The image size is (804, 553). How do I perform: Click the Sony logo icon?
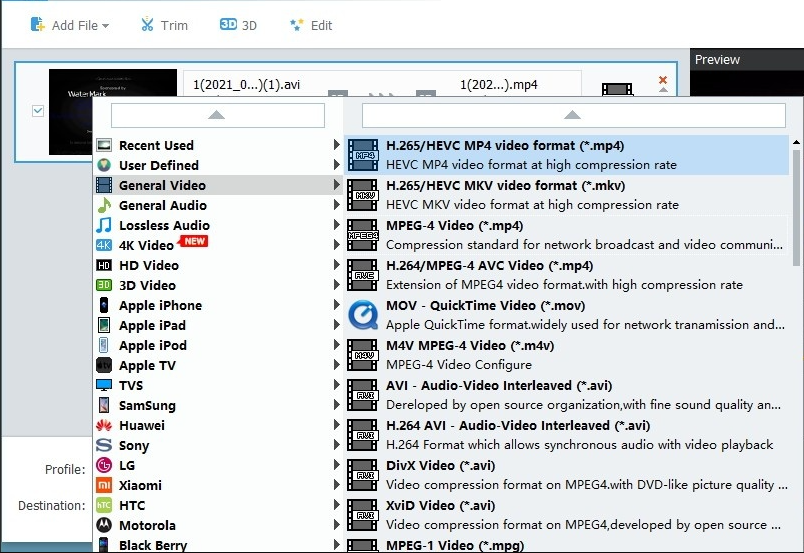(104, 445)
